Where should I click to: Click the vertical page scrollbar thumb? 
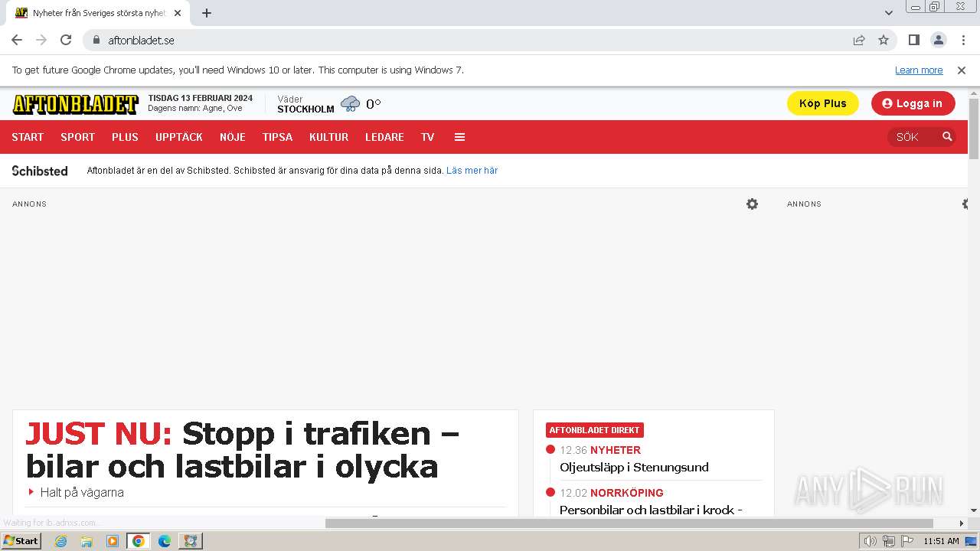pos(974,128)
